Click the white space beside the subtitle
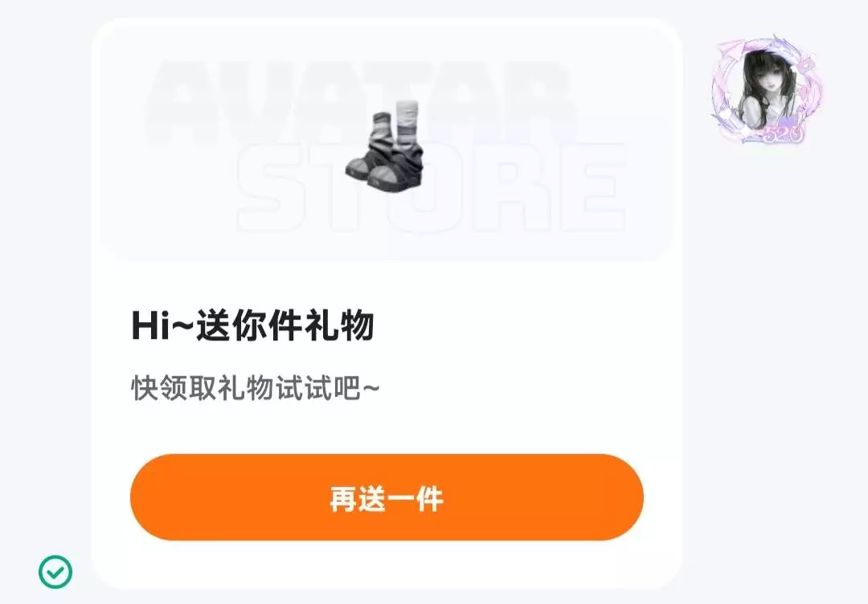 point(526,388)
